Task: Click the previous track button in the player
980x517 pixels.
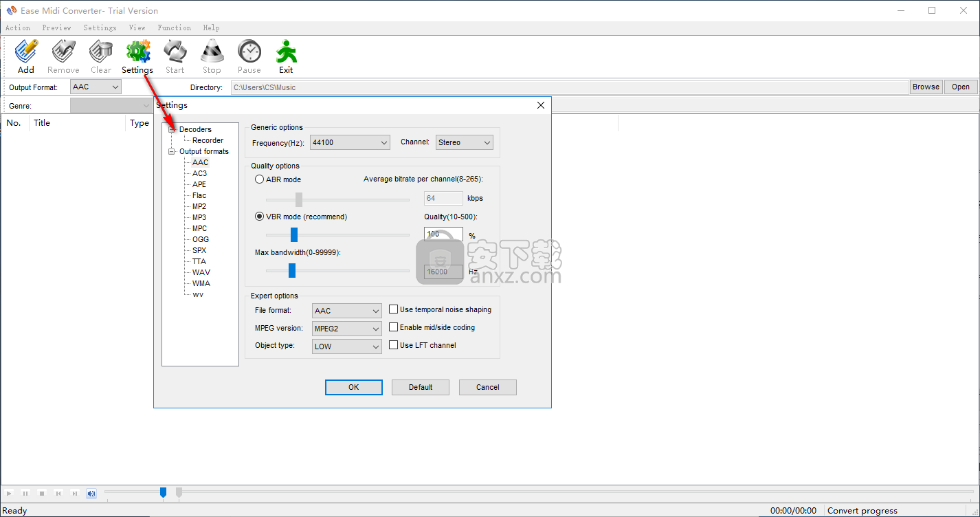Action: tap(58, 493)
